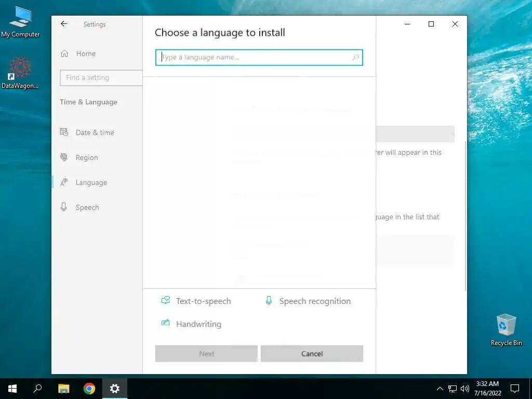Click the Settings window vertical scrollbar
This screenshot has height=399, width=532.
click(465, 216)
